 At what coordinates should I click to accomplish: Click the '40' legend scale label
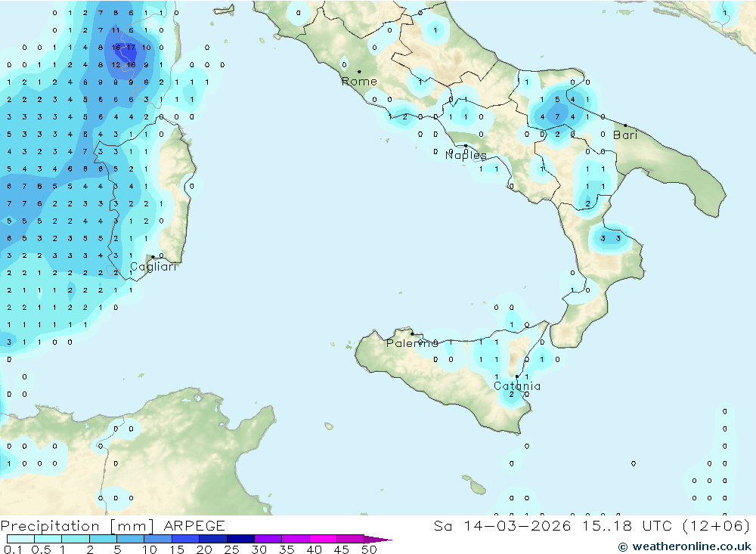coord(314,549)
